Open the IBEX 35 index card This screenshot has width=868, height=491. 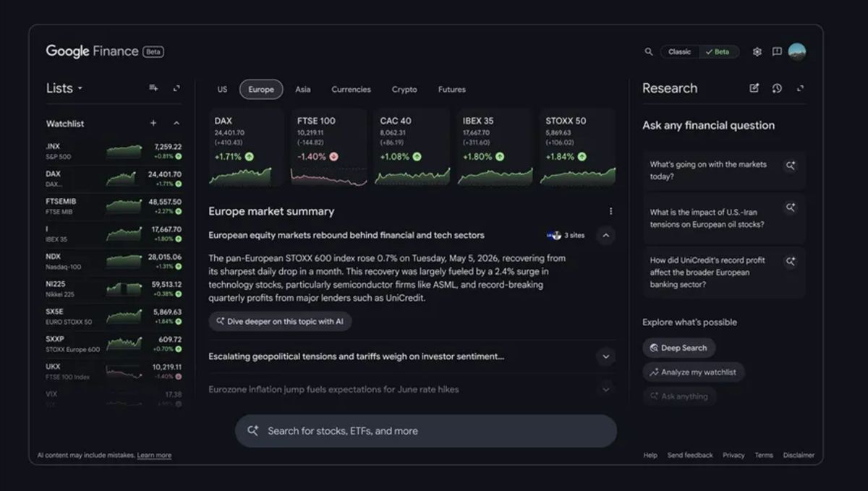click(495, 148)
